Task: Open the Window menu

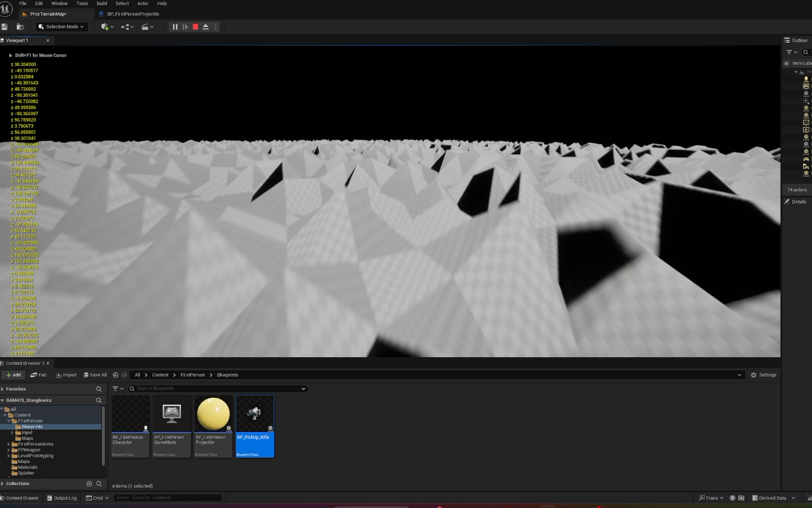Action: [x=59, y=3]
